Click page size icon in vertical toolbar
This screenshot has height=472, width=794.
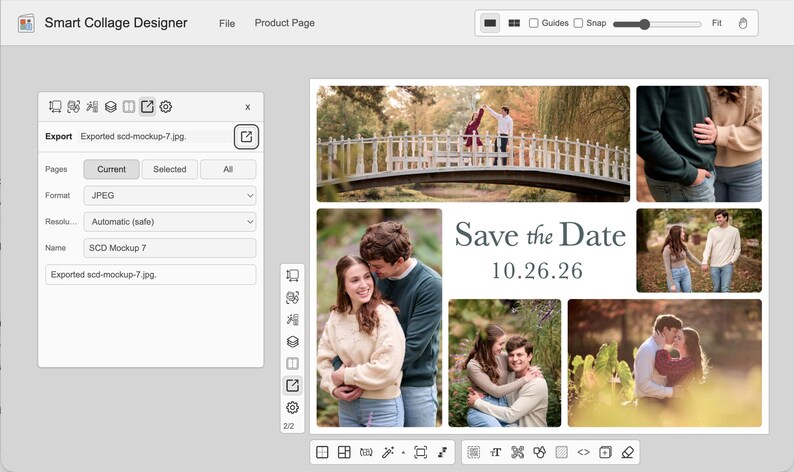pos(293,275)
